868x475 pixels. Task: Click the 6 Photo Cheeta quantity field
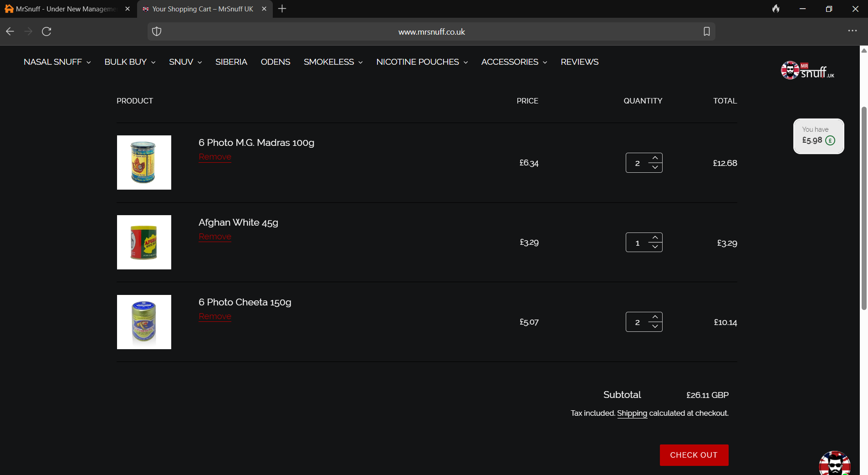[638, 322]
